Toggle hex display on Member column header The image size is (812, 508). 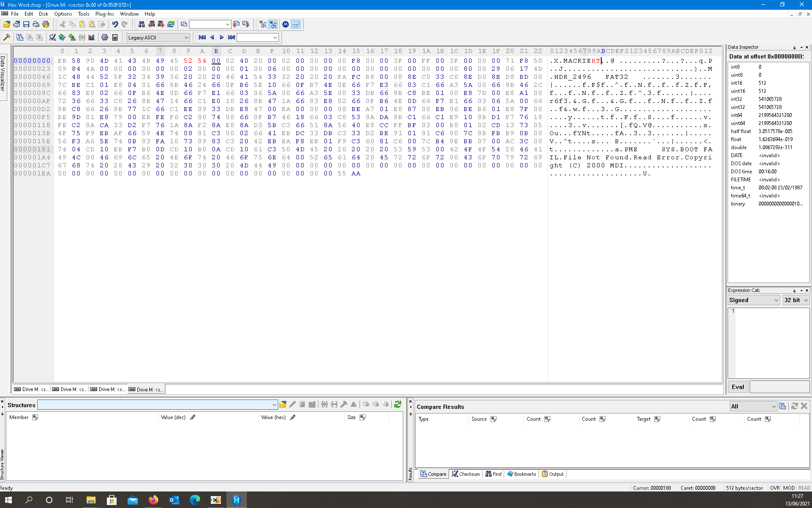(35, 417)
